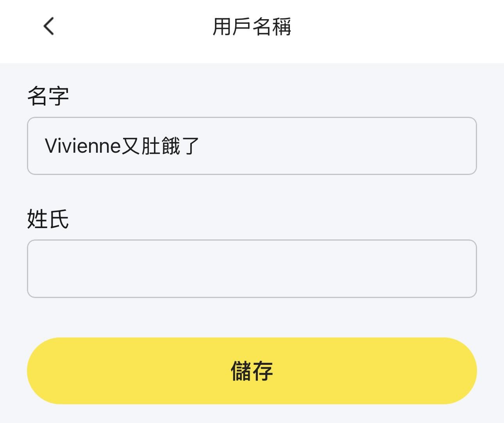Save the username with 儲存

pyautogui.click(x=252, y=371)
